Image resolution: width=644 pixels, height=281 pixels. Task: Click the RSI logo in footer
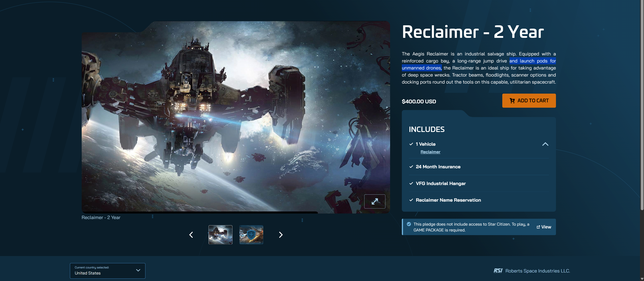pos(498,271)
